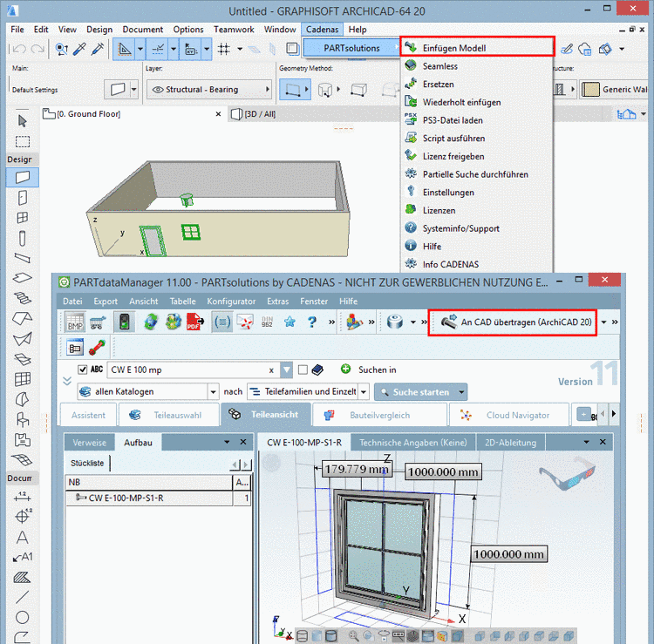Switch to the 2D-Ableitung tab

510,443
